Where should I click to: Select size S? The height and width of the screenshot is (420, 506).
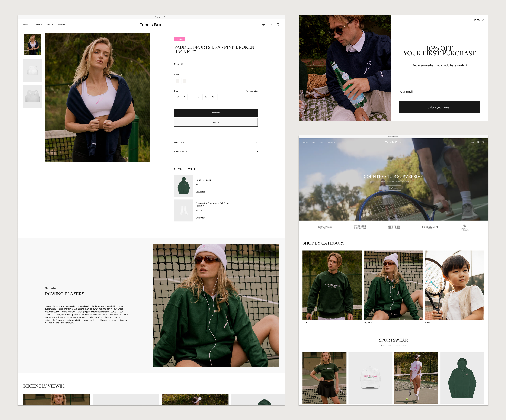point(185,97)
